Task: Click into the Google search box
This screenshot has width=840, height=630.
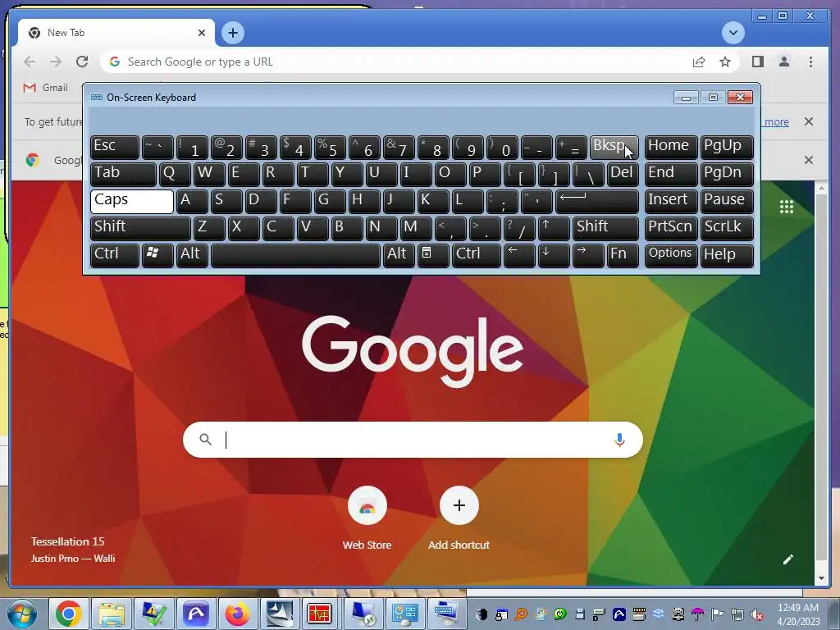Action: point(413,440)
